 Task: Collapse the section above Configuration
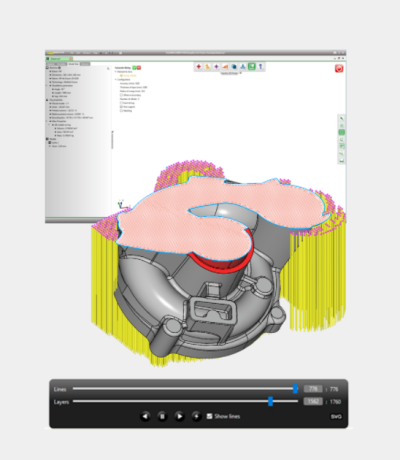pyautogui.click(x=116, y=72)
